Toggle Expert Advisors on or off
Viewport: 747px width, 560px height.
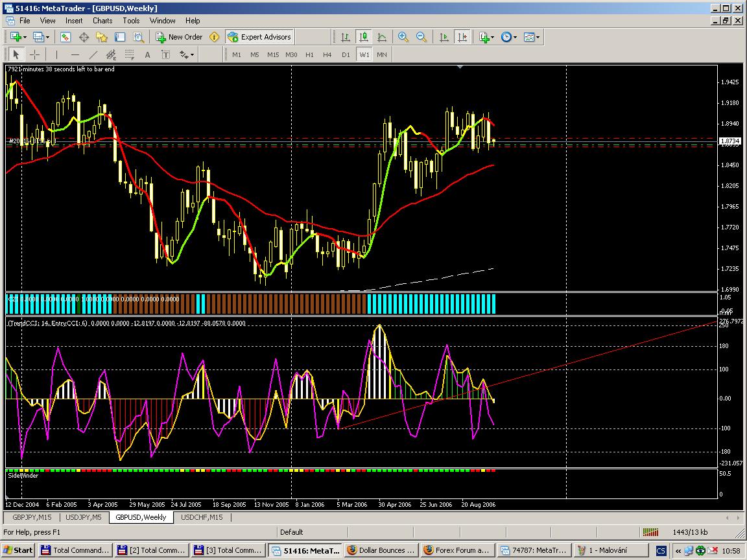[260, 37]
